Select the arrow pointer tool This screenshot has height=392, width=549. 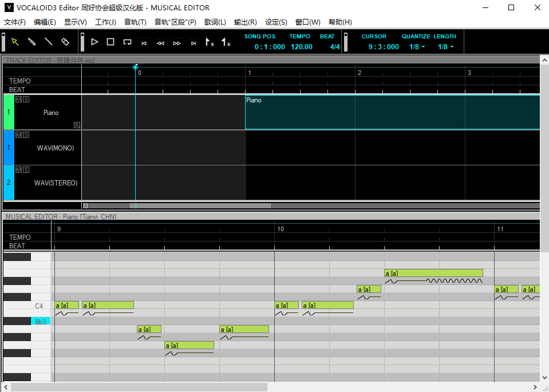tap(15, 42)
